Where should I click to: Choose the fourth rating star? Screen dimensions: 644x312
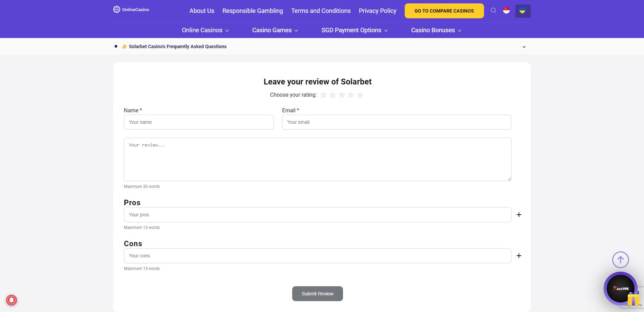pos(351,95)
